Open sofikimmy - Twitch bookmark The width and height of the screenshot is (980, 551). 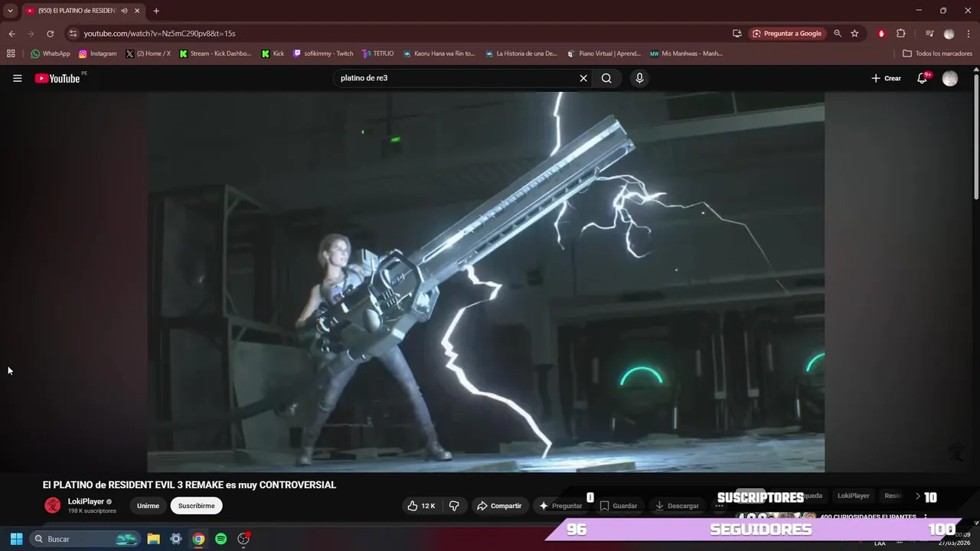[323, 54]
